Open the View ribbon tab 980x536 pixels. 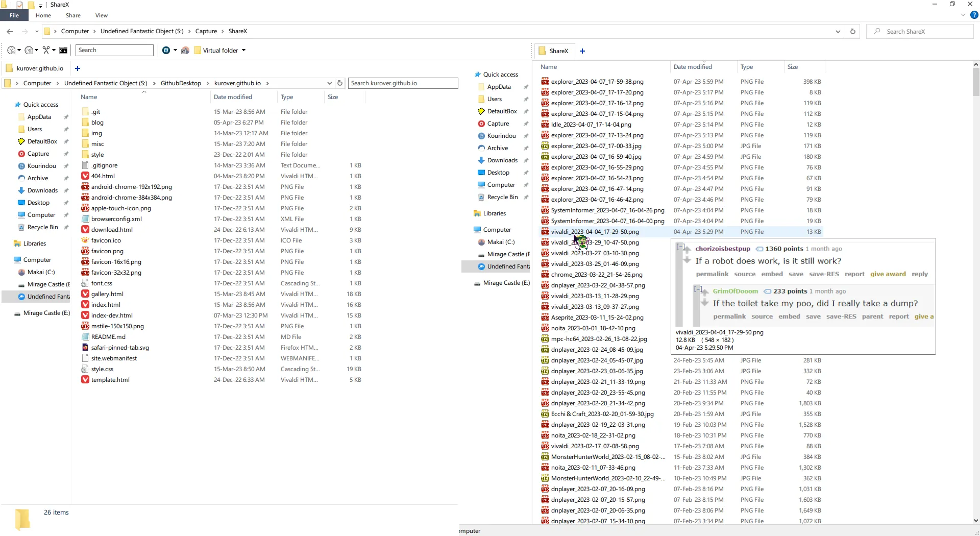click(102, 15)
